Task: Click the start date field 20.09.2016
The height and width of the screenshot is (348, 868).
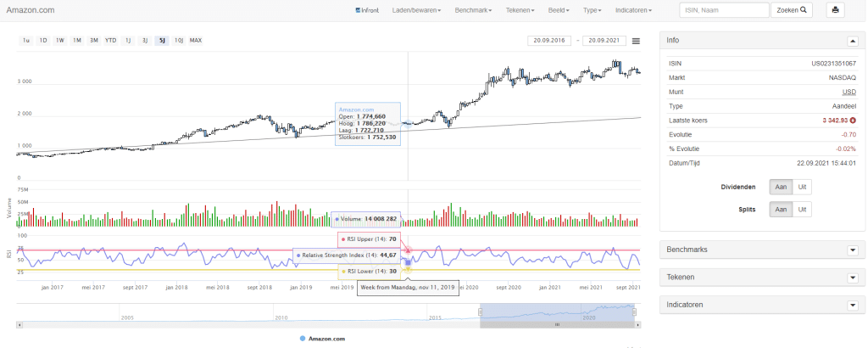Action: (x=549, y=41)
